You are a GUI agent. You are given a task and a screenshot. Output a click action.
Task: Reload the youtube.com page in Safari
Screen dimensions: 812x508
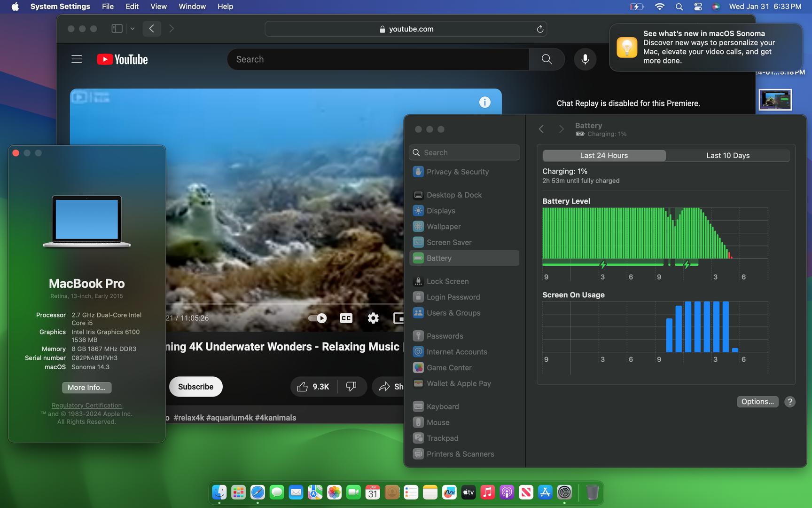point(540,29)
